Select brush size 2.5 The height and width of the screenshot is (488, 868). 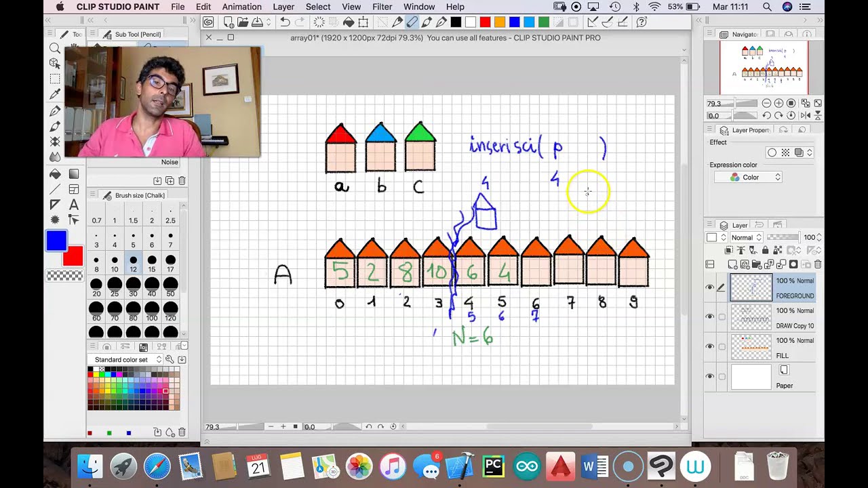point(170,215)
